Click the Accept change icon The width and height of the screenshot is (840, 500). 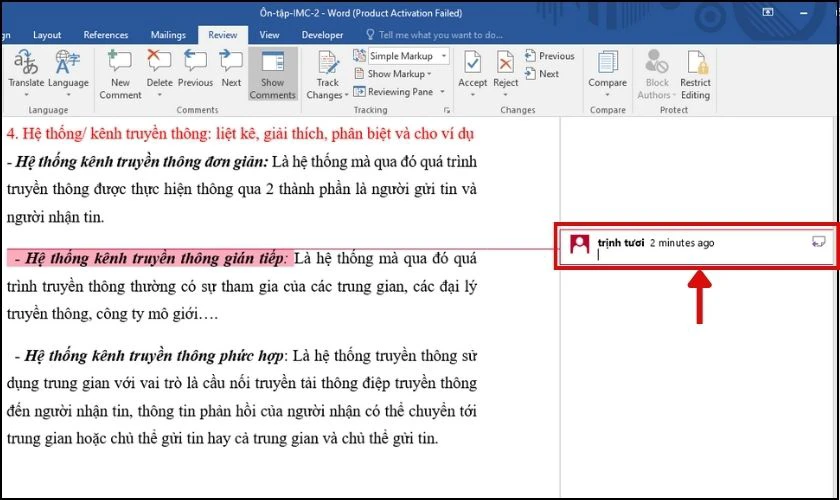pos(472,62)
